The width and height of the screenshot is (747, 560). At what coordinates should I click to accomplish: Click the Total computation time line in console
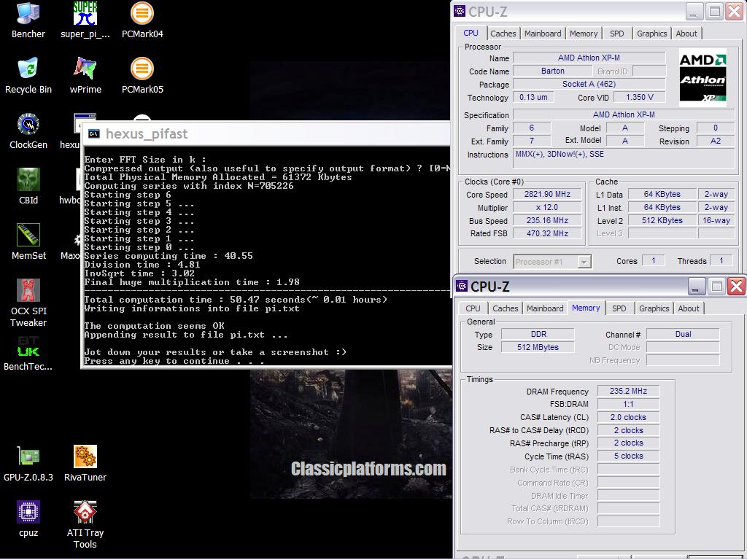coord(236,300)
